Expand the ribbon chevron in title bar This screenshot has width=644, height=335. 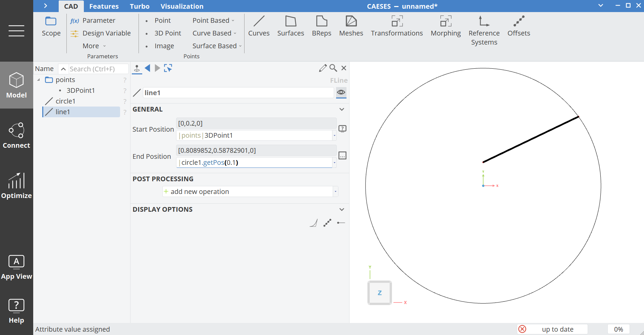(x=601, y=6)
